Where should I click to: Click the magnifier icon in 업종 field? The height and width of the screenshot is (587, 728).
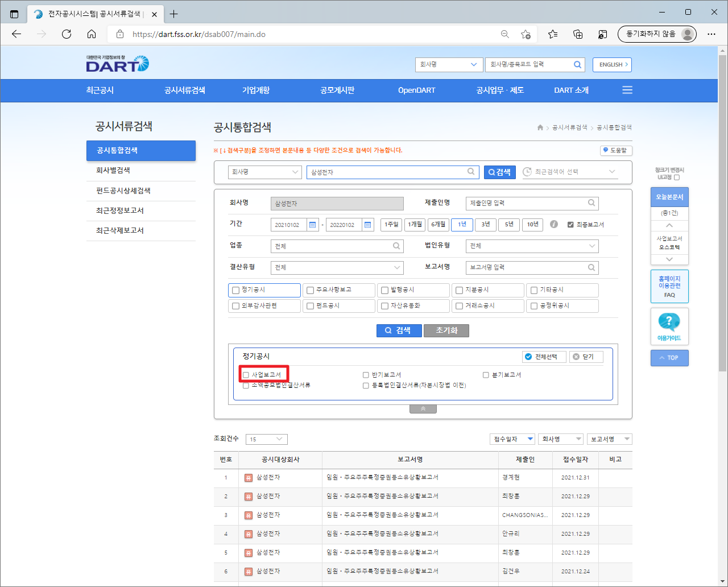(x=396, y=246)
